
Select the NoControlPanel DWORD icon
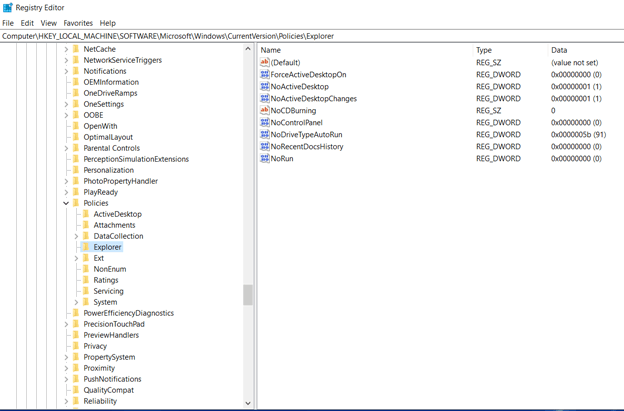[x=265, y=123]
